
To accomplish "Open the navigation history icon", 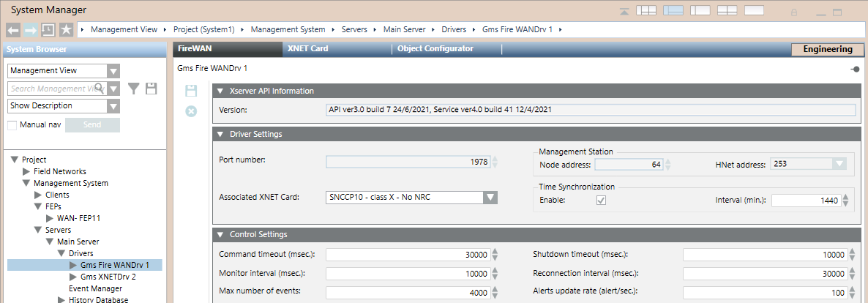I will pos(48,30).
